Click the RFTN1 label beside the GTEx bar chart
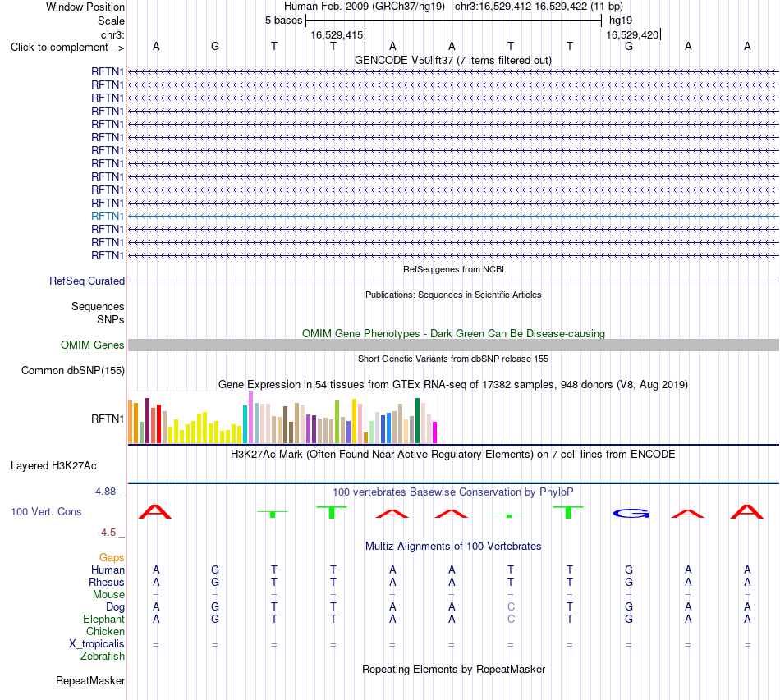The width and height of the screenshot is (780, 700). [108, 419]
